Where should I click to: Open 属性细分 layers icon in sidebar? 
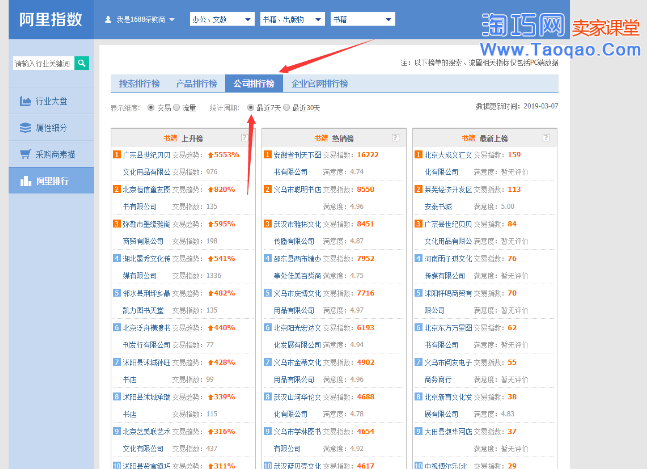[26, 128]
